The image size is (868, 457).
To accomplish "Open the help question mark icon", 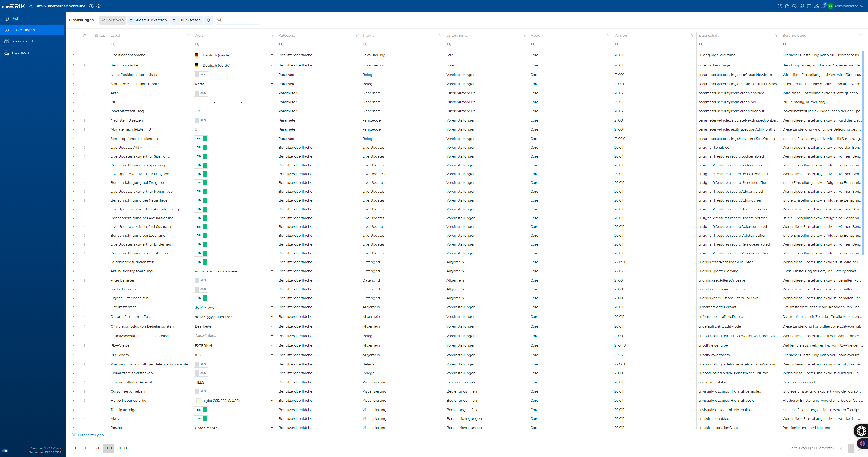I will click(x=795, y=6).
